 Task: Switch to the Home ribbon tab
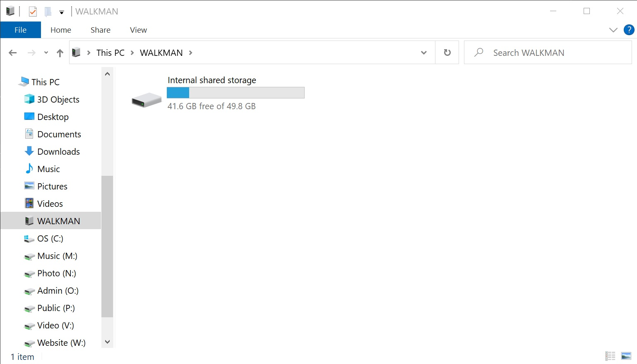[x=61, y=30]
